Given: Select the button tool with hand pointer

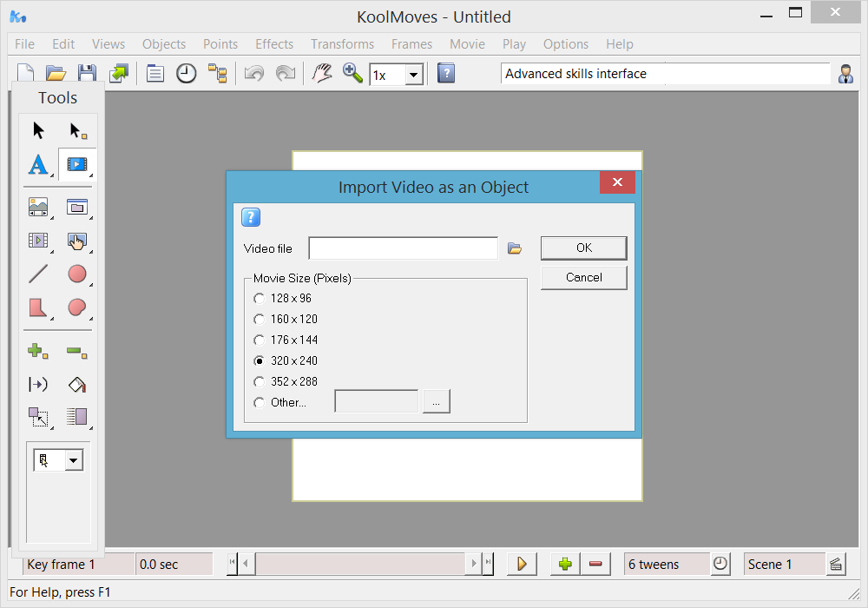Looking at the screenshot, I should pyautogui.click(x=77, y=241).
